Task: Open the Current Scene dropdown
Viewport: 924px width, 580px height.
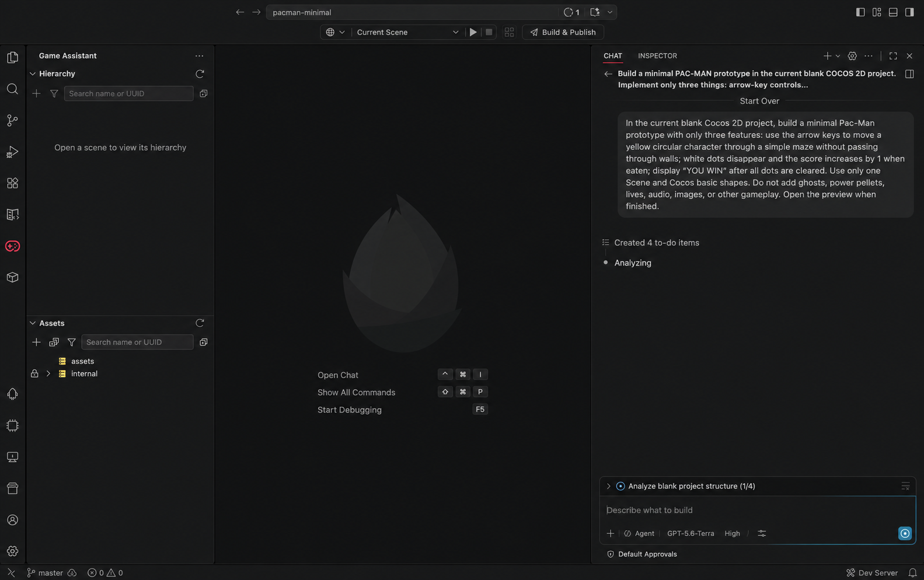Action: click(407, 32)
